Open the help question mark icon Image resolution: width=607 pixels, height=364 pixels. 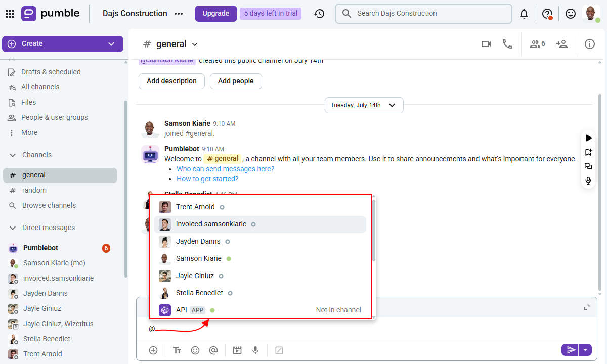pyautogui.click(x=547, y=14)
